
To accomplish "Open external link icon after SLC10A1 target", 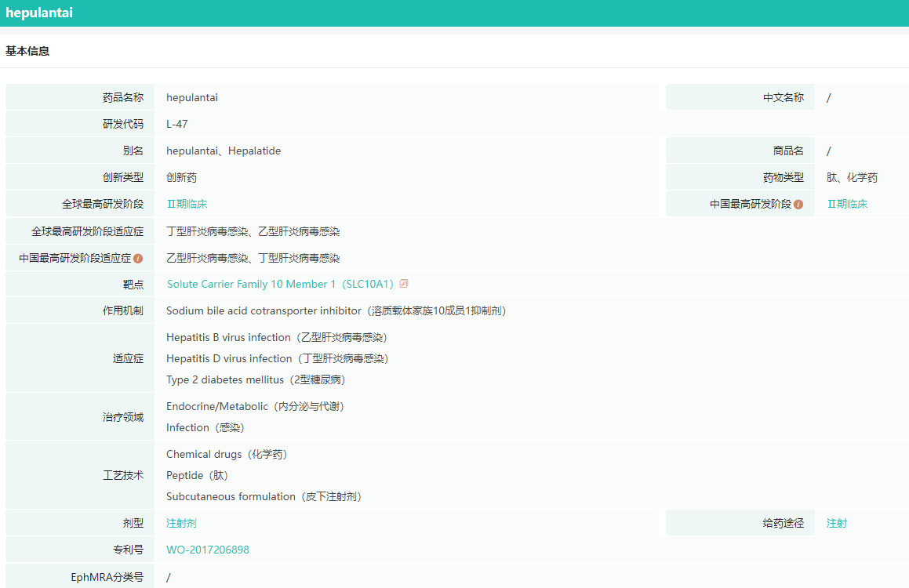I will (404, 284).
